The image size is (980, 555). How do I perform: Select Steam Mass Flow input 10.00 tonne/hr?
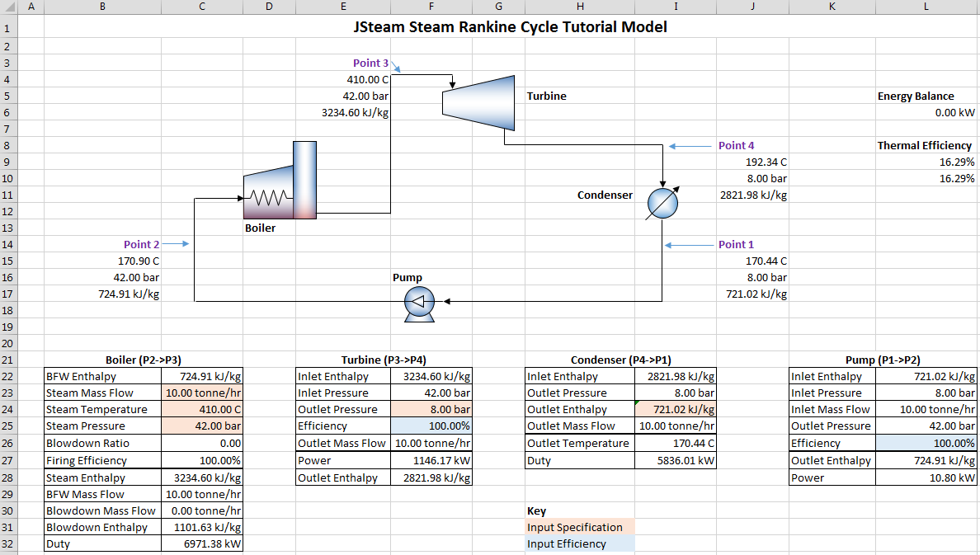coord(202,393)
